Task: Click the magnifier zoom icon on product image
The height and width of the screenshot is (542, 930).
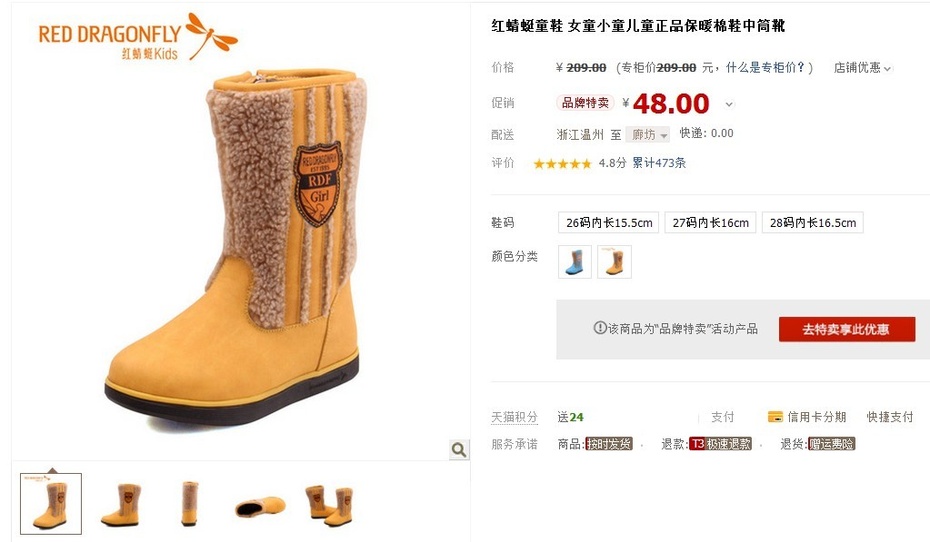Action: tap(458, 449)
